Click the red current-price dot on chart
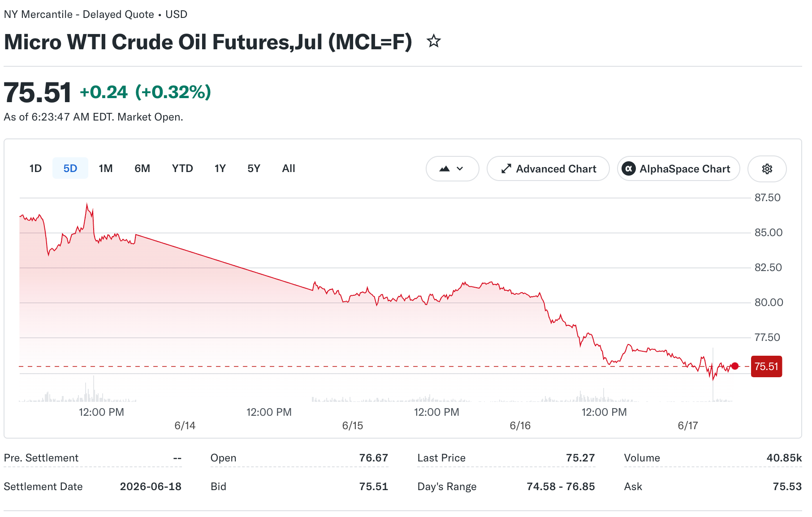This screenshot has height=517, width=812. 735,366
